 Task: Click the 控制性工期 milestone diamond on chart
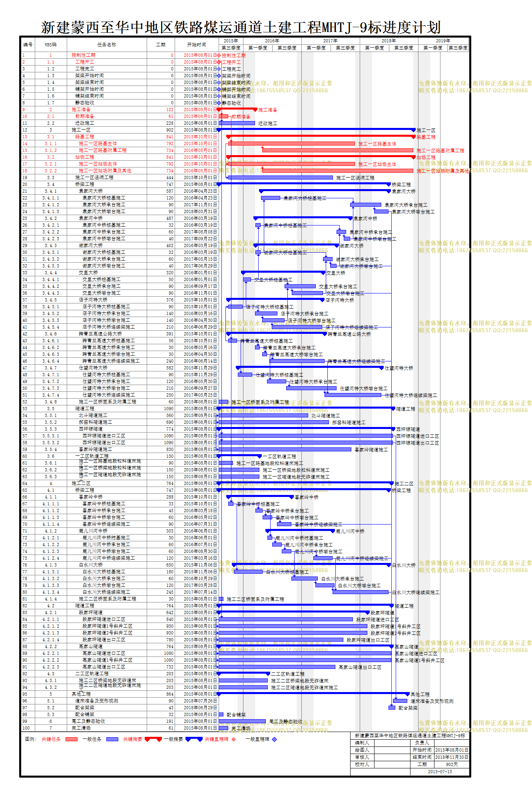click(x=219, y=55)
